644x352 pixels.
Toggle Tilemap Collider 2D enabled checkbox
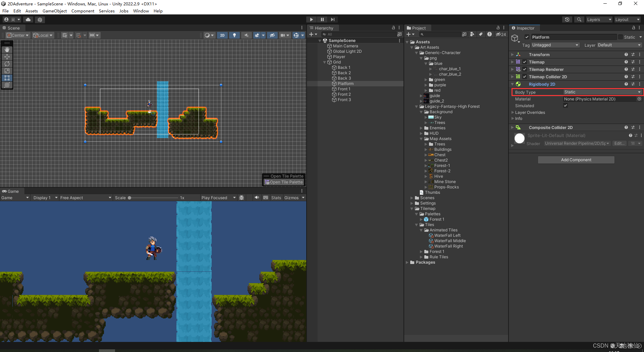click(525, 77)
